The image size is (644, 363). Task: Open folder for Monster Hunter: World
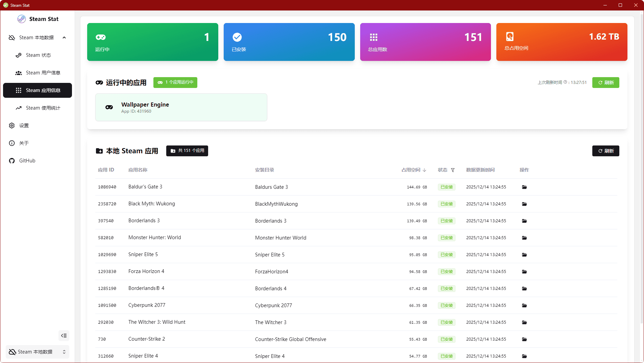click(524, 238)
